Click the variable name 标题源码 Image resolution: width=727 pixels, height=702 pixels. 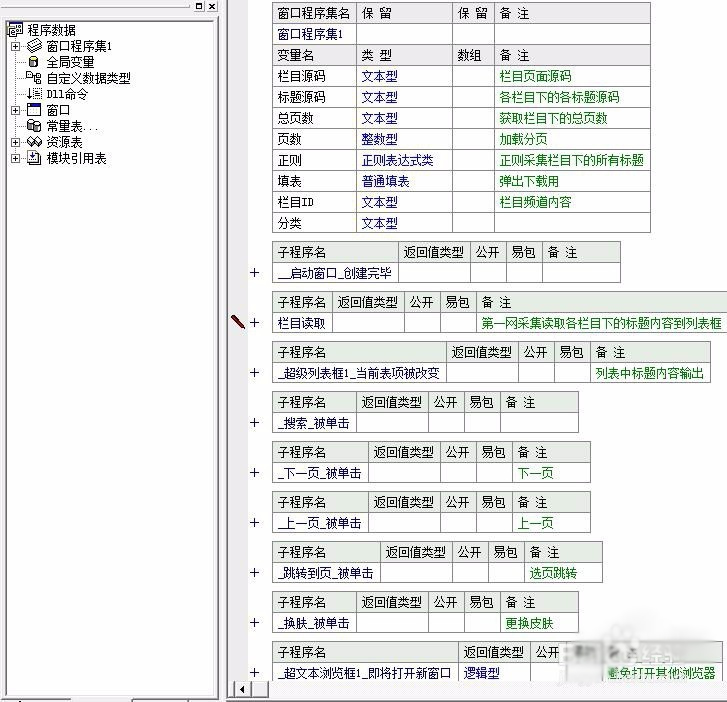301,97
